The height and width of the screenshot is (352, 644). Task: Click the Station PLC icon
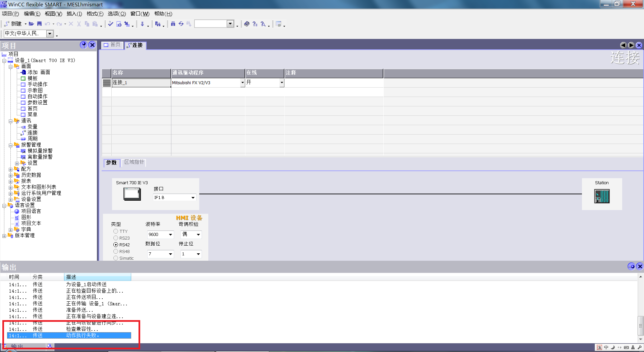[602, 196]
